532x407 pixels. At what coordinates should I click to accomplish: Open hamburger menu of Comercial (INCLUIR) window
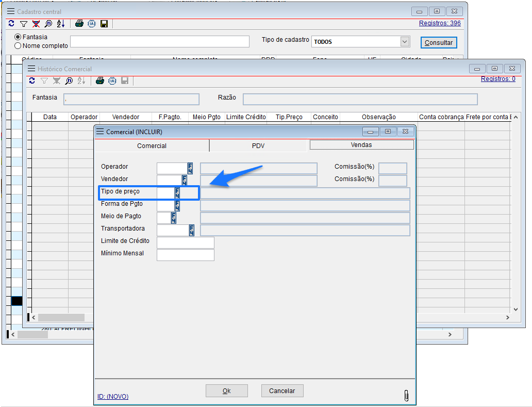coord(100,132)
